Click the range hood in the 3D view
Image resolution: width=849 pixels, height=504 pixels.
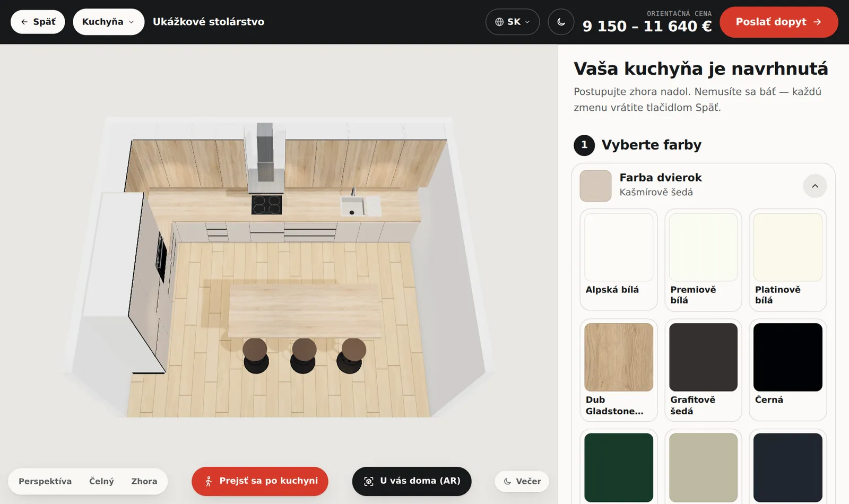[x=265, y=159]
